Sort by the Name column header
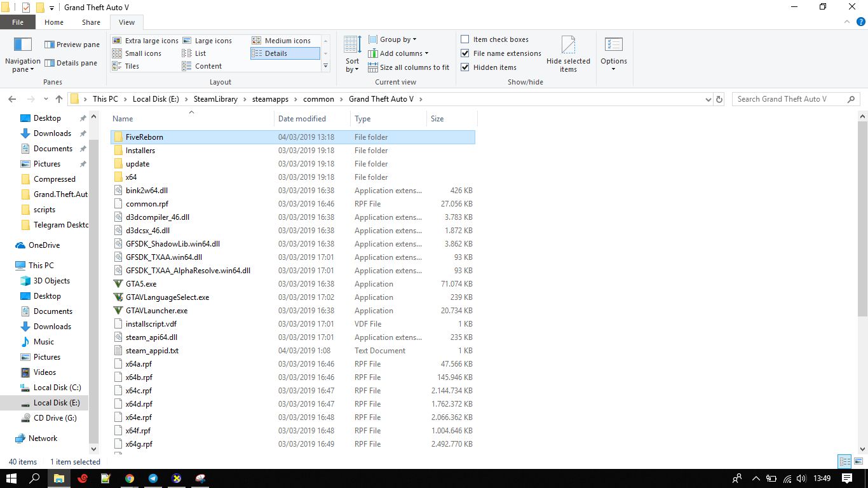 (192, 119)
